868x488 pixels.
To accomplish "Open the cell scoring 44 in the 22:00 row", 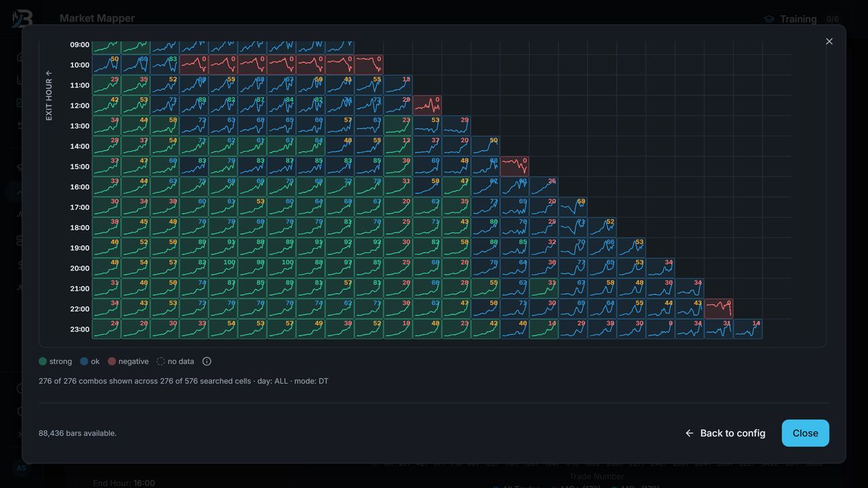I will click(x=660, y=308).
